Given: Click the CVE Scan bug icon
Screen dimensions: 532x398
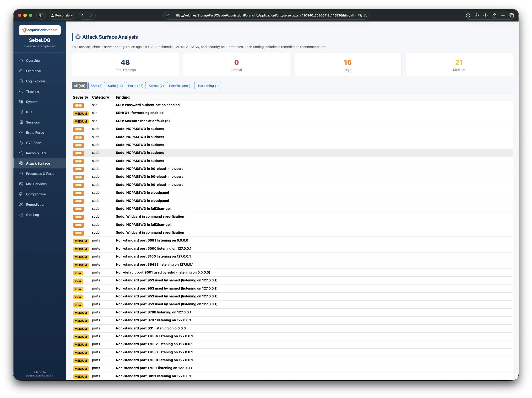Looking at the screenshot, I should coord(21,143).
